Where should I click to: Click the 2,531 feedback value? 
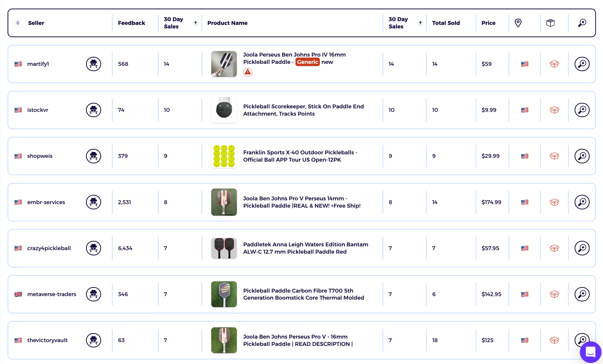point(124,202)
